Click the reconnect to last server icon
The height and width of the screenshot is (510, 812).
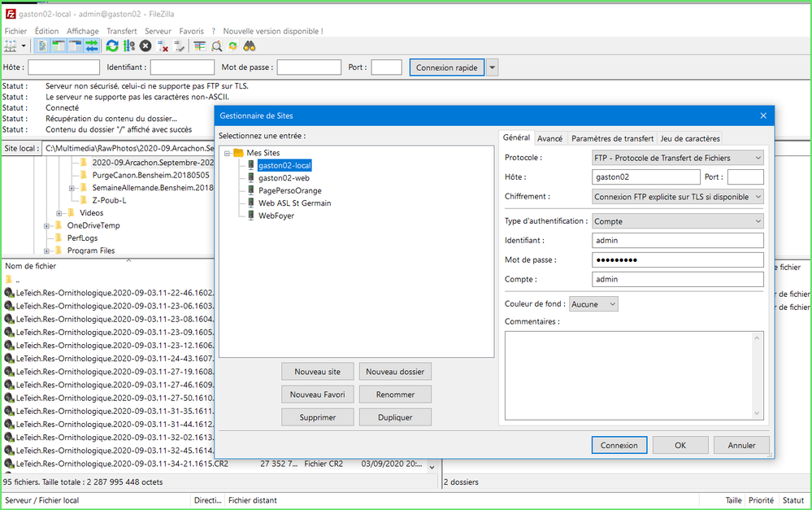(180, 46)
